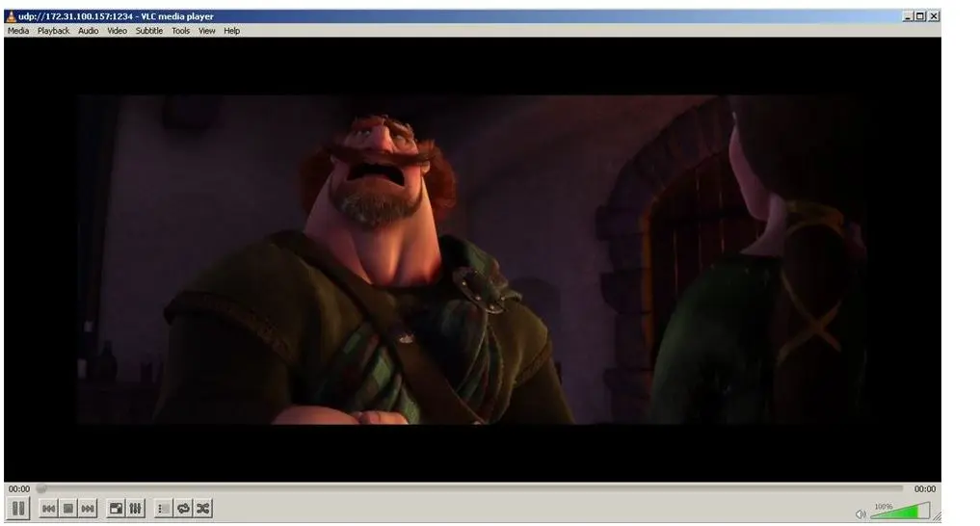Viewport: 980px width, 526px height.
Task: Skip to previous media item
Action: pyautogui.click(x=49, y=508)
